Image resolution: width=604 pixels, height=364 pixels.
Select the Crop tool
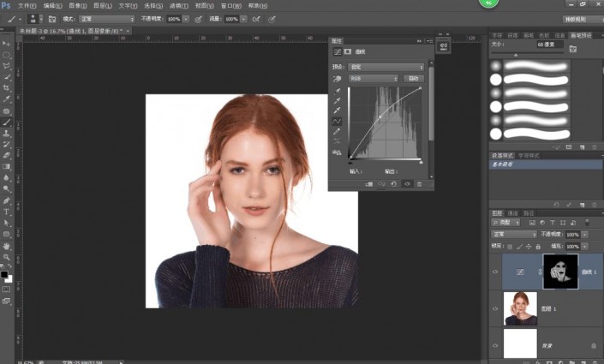[x=7, y=87]
